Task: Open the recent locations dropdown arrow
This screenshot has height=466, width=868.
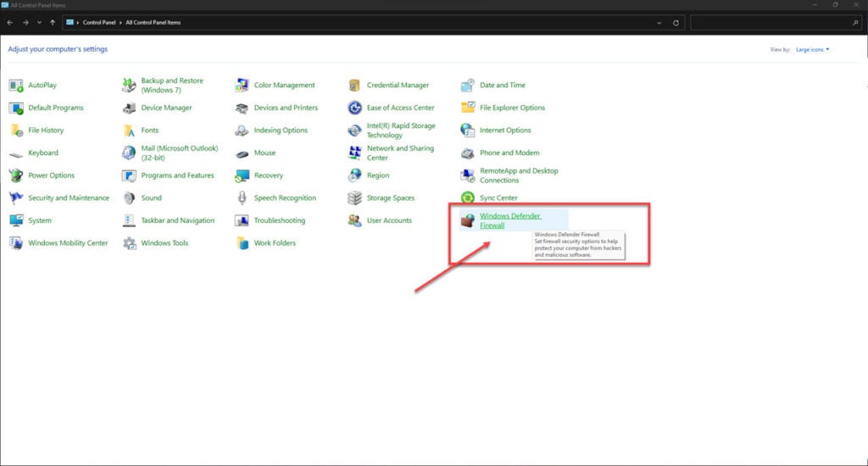Action: click(39, 23)
